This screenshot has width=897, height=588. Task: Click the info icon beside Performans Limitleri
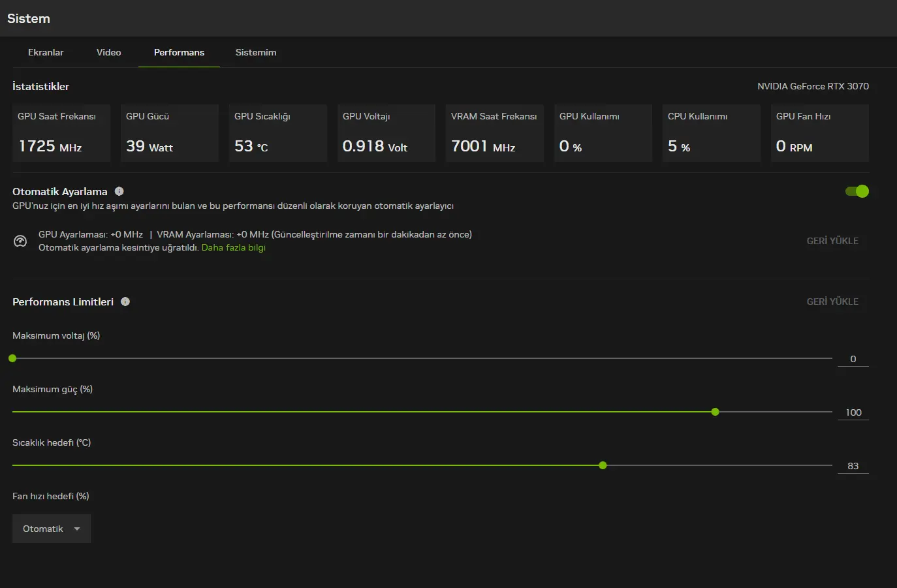[x=125, y=302]
